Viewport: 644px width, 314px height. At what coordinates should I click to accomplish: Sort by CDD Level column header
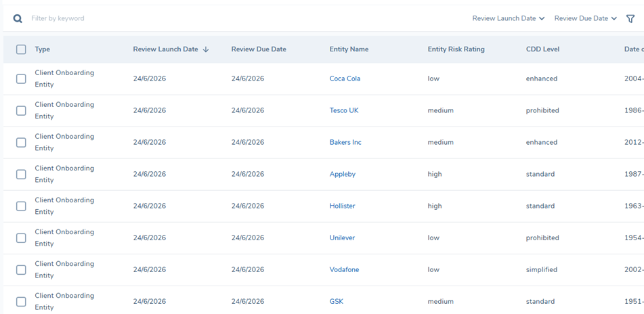542,49
